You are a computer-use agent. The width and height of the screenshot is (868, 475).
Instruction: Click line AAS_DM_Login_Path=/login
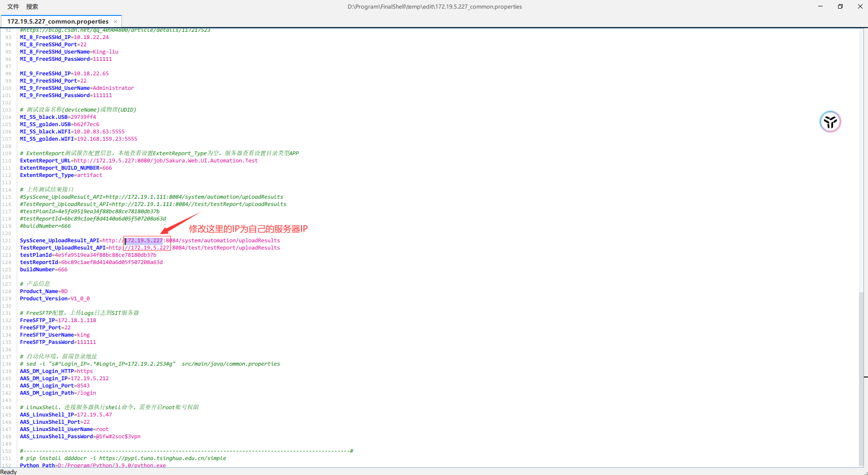click(x=58, y=393)
